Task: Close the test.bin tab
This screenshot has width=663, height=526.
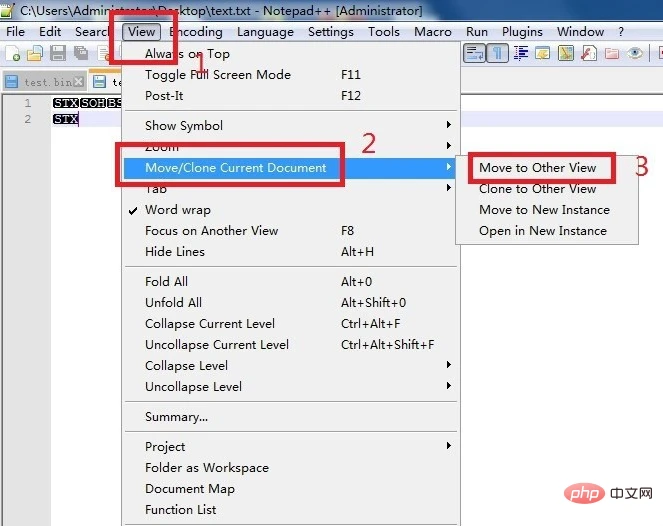Action: 80,82
